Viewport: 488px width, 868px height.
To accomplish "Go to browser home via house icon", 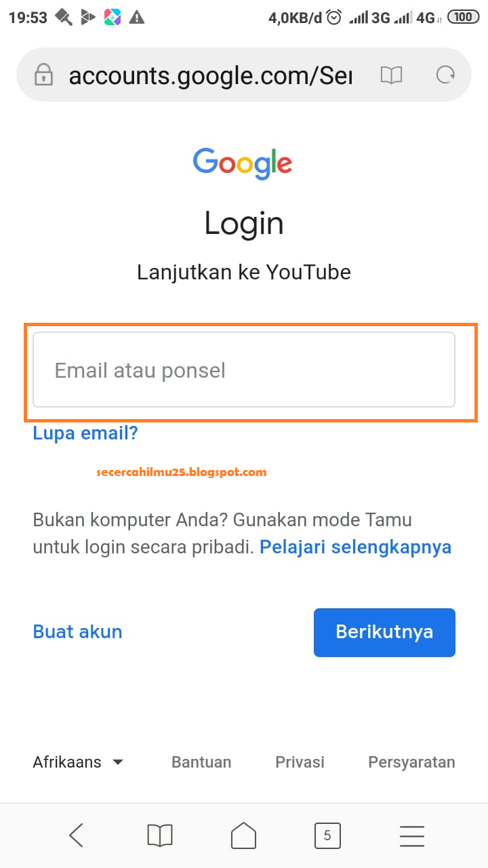I will click(244, 835).
